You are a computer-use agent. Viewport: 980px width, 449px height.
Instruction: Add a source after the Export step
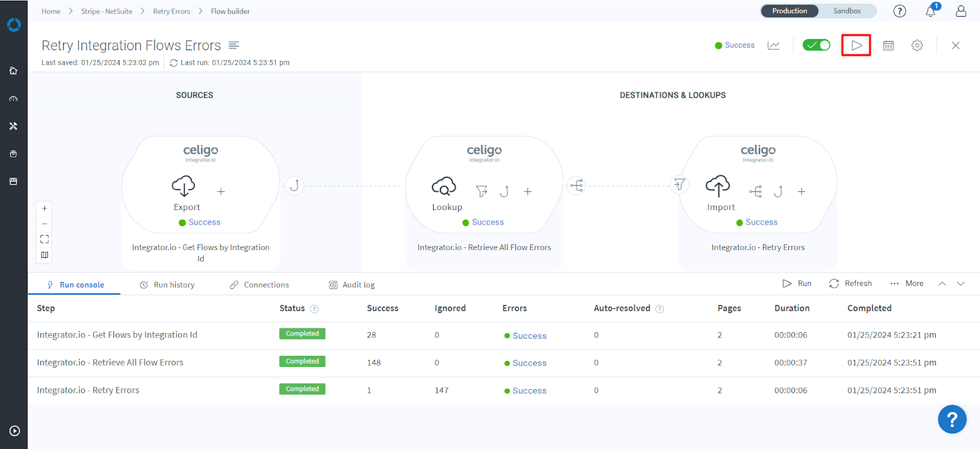tap(221, 192)
